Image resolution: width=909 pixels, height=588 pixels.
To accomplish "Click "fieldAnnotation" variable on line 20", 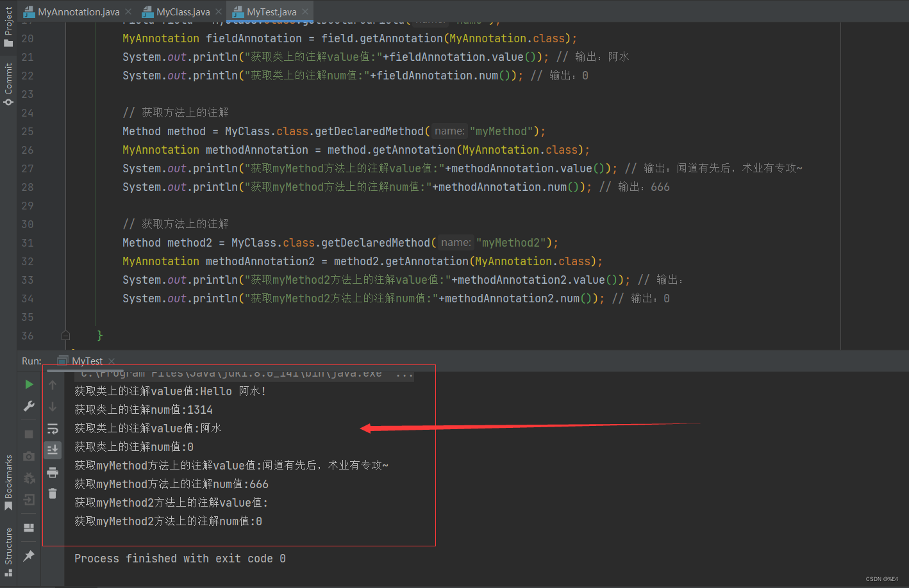I will (254, 38).
